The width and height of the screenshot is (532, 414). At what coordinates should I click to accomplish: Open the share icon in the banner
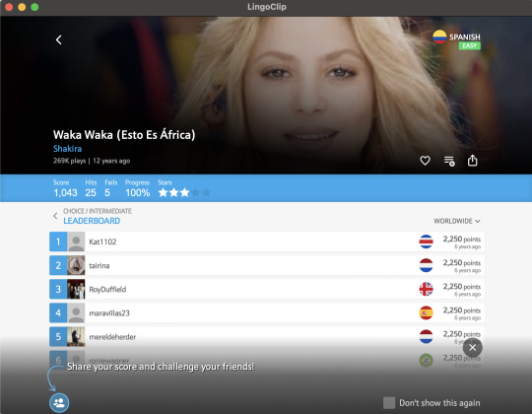coord(472,160)
